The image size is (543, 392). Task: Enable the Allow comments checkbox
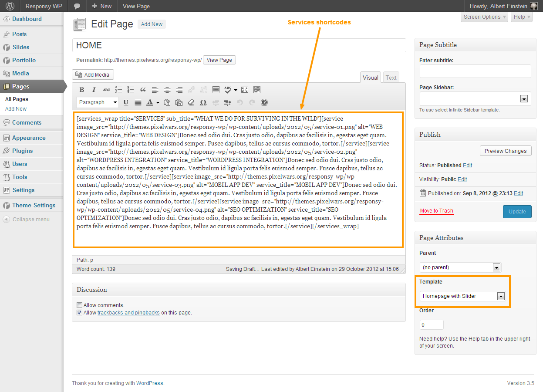[79, 305]
